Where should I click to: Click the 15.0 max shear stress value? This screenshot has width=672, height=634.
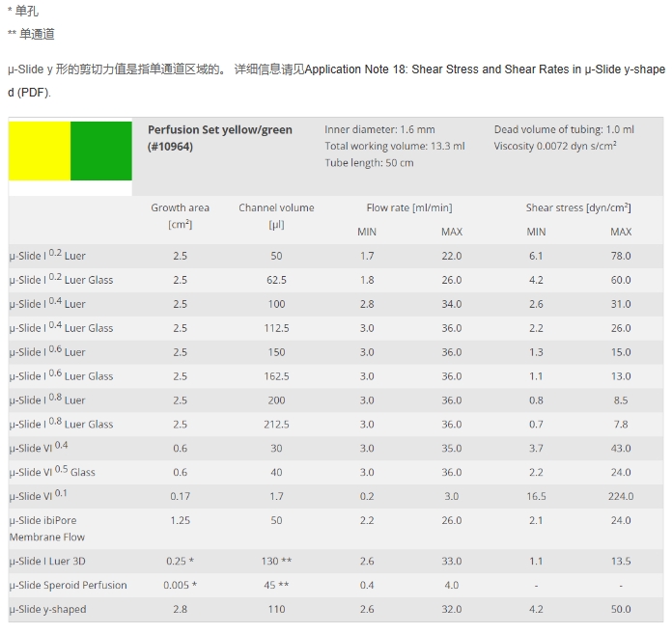pyautogui.click(x=621, y=351)
